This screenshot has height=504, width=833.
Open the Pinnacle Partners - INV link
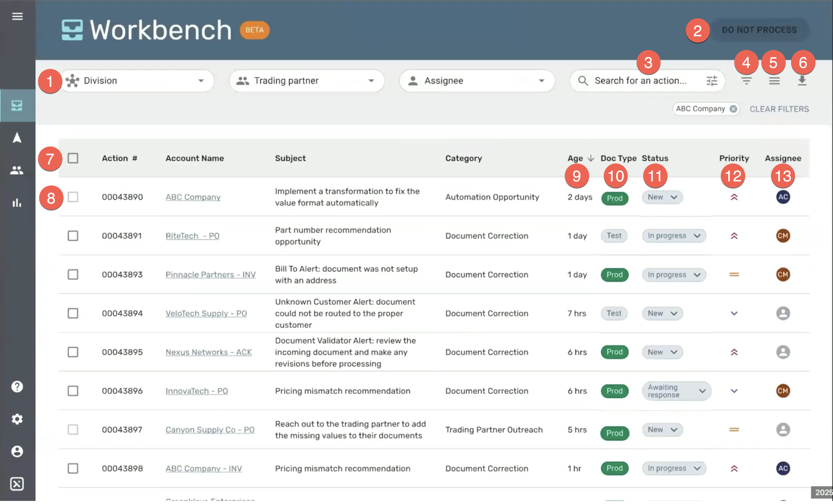pyautogui.click(x=210, y=274)
